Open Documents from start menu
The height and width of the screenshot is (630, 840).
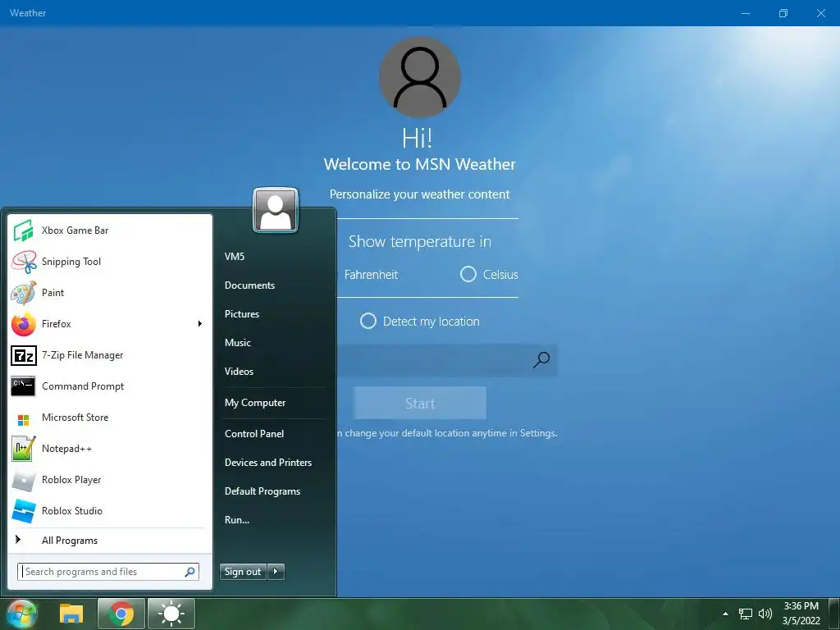pyautogui.click(x=249, y=285)
